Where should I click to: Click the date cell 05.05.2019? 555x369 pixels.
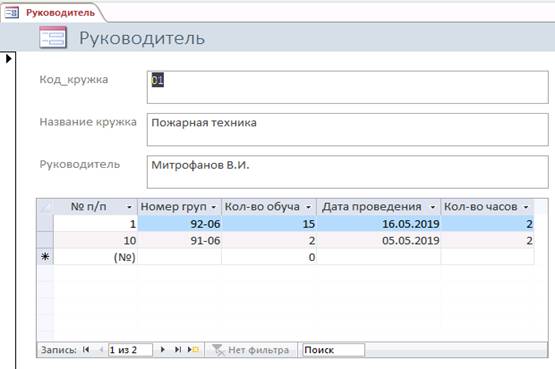tap(378, 241)
